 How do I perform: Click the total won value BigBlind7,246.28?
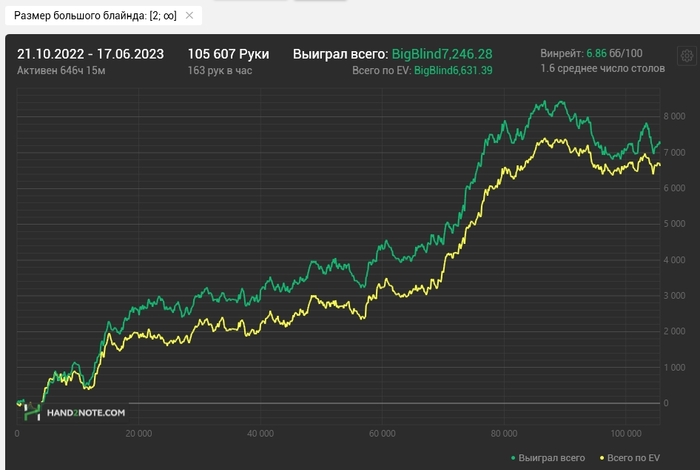pyautogui.click(x=442, y=54)
